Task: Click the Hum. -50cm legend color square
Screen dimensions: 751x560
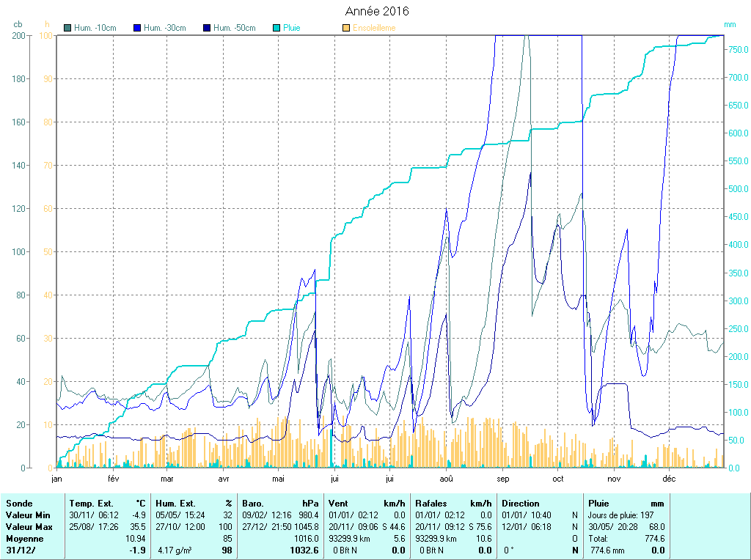Action: 207,28
